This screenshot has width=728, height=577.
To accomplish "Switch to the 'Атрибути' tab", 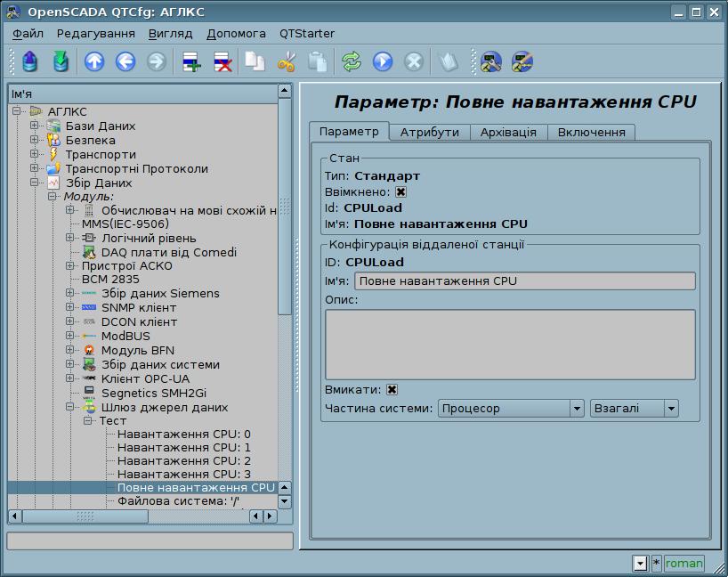I will pos(429,132).
